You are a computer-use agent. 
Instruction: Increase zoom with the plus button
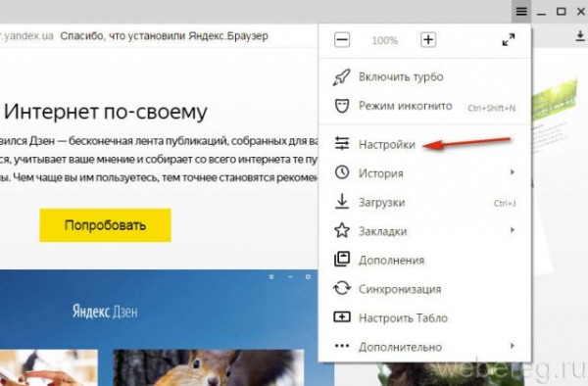428,40
